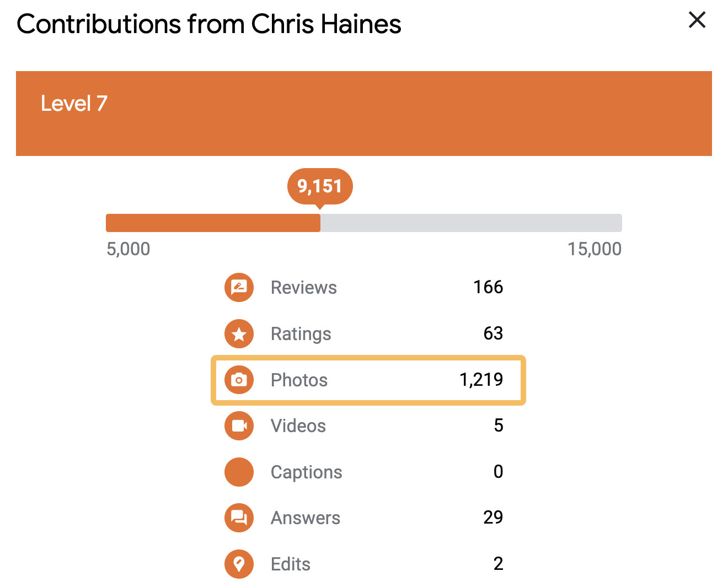
Task: Click the Ratings count of 63
Action: (493, 333)
